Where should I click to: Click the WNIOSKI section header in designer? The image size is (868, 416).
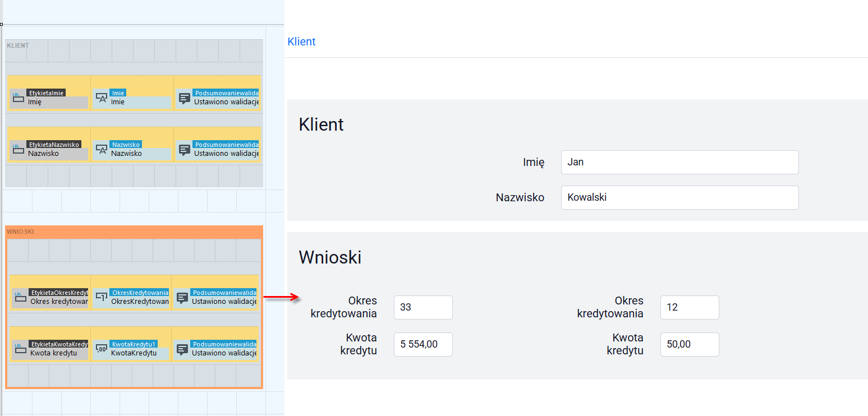(x=21, y=232)
